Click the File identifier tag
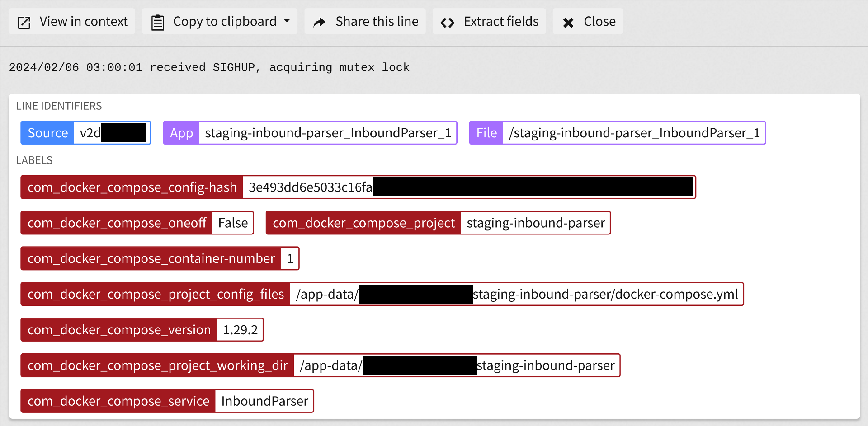This screenshot has height=426, width=868. point(617,133)
